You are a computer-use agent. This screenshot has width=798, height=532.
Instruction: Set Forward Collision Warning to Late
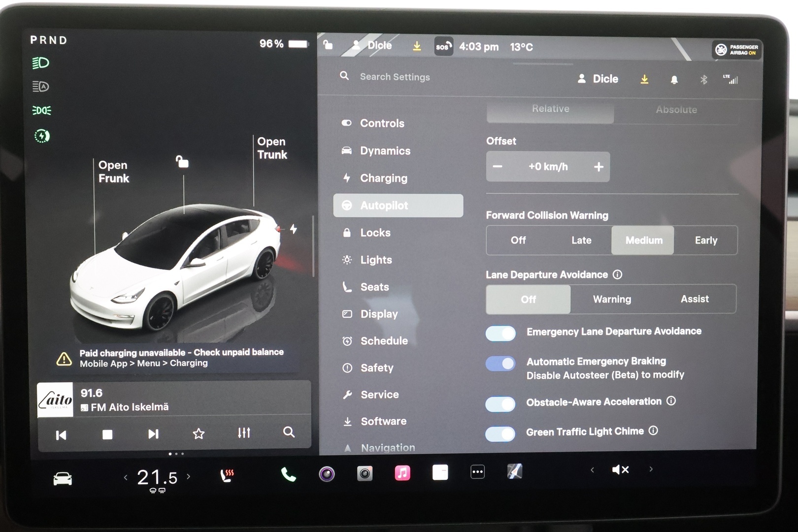click(581, 240)
